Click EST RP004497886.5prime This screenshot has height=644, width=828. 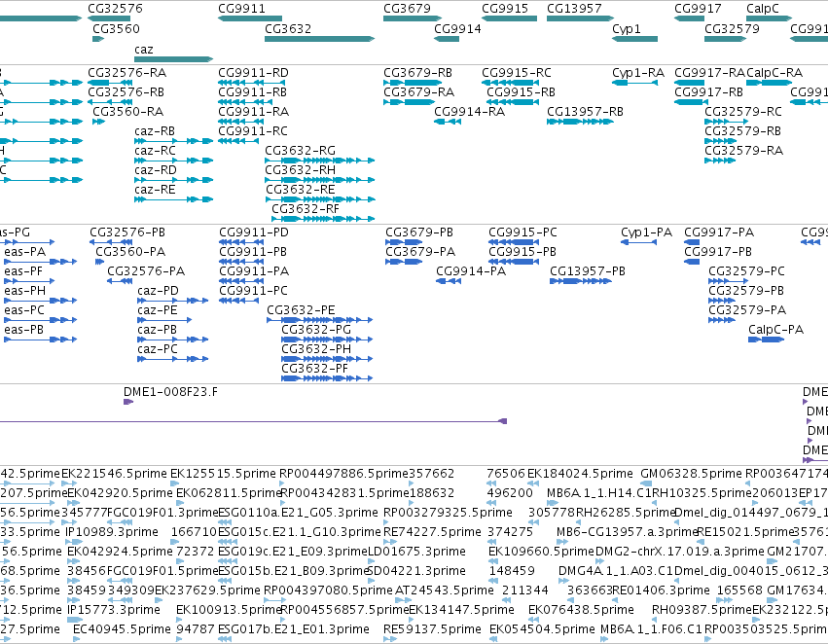pos(343,474)
